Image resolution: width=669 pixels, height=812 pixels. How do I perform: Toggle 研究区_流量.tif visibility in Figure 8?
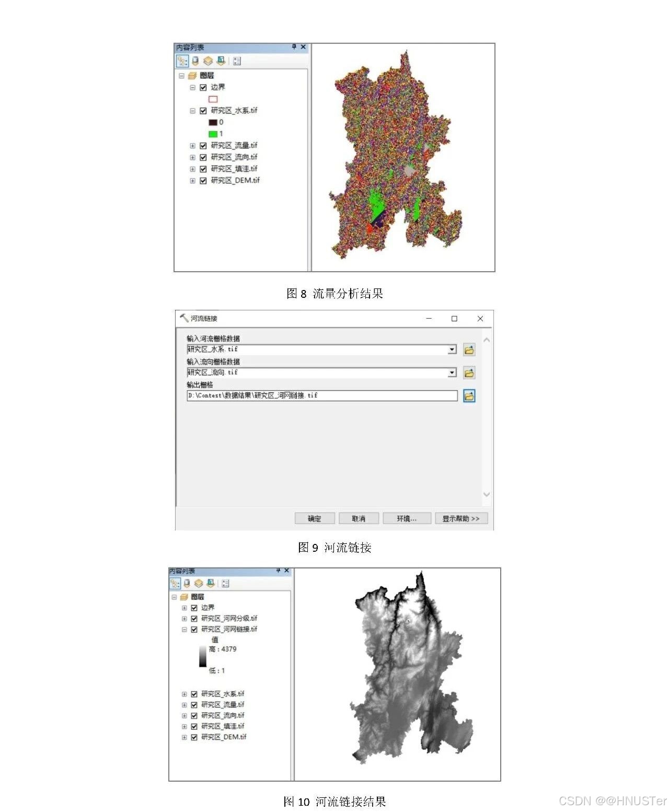click(203, 146)
